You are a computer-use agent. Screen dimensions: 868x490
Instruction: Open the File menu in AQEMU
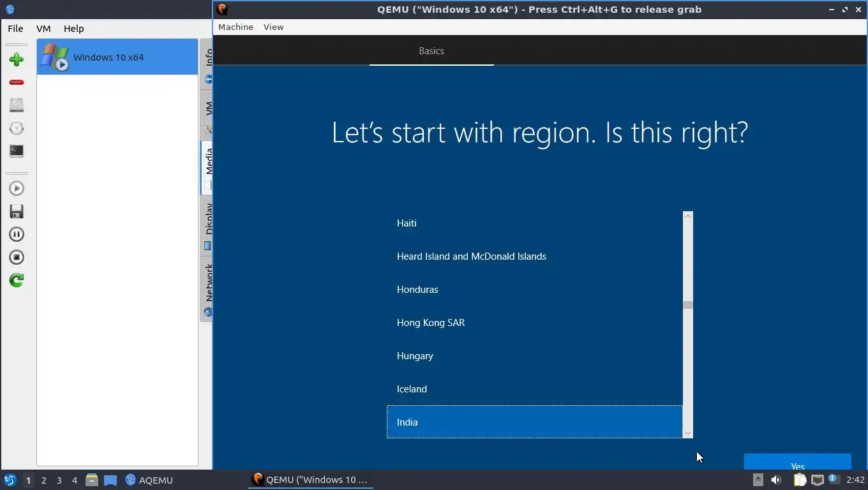15,29
